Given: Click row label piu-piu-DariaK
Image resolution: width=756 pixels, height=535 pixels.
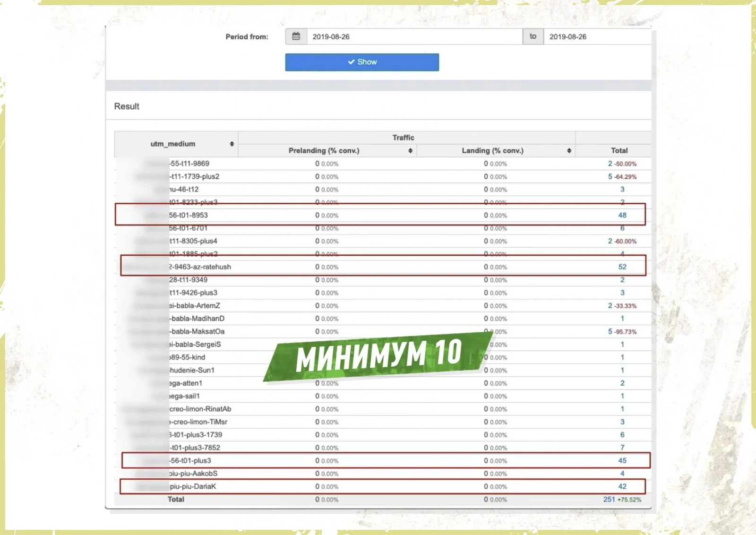Looking at the screenshot, I should [193, 486].
